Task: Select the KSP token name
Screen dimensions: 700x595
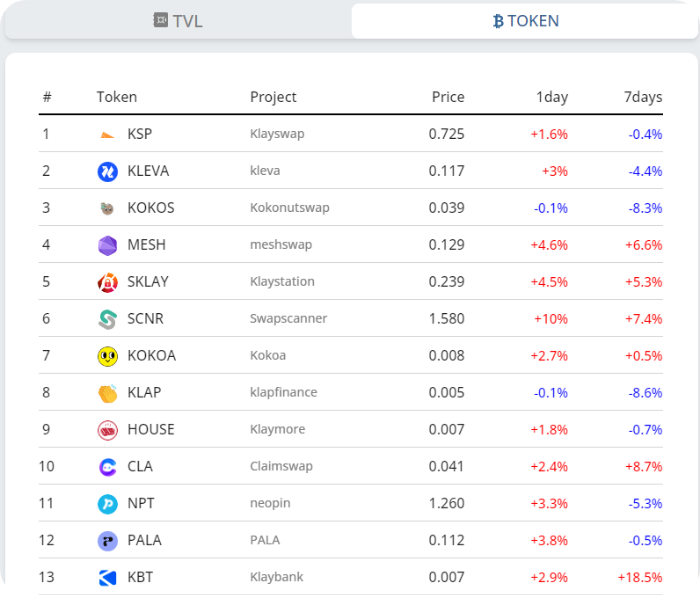Action: pyautogui.click(x=139, y=134)
